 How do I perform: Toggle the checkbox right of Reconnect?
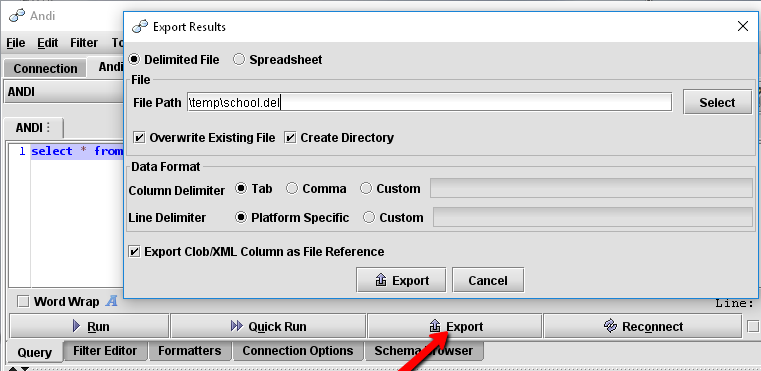753,326
